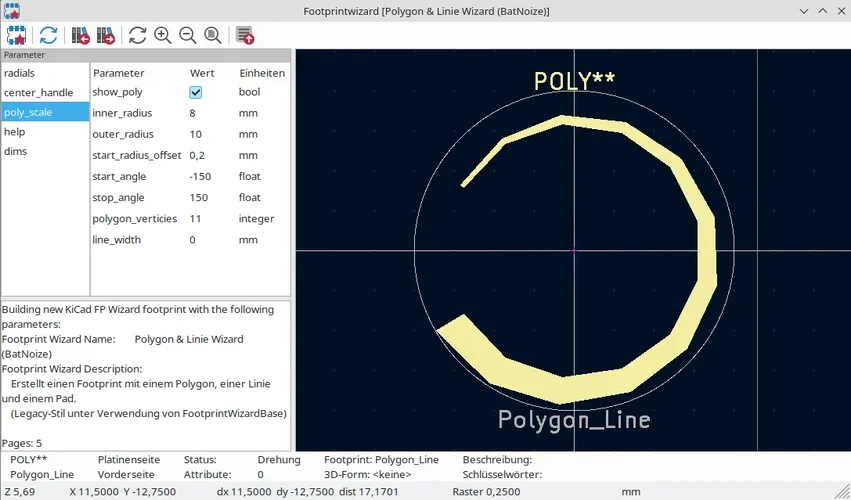Zoom to fit footprint on screen
The image size is (851, 500).
(213, 35)
